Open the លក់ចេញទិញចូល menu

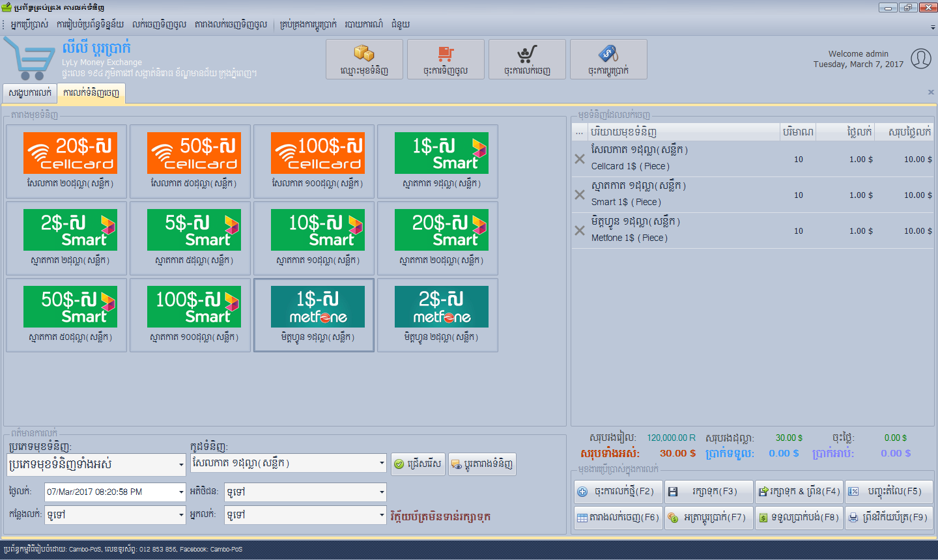[x=159, y=25]
